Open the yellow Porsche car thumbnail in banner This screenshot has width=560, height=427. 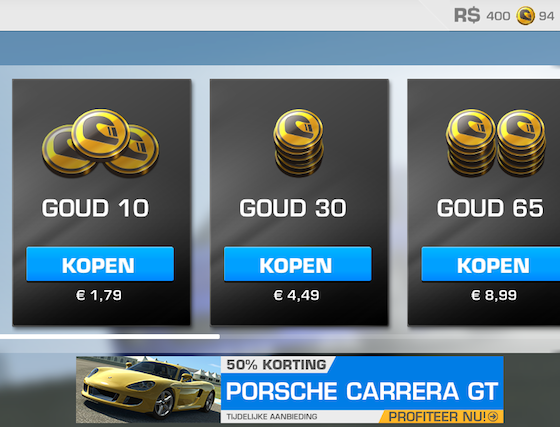click(x=148, y=390)
